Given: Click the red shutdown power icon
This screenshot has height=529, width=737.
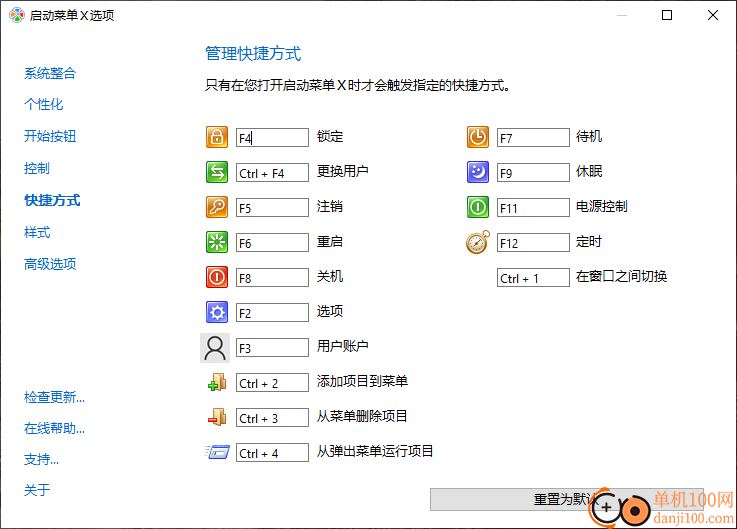Looking at the screenshot, I should coord(217,277).
